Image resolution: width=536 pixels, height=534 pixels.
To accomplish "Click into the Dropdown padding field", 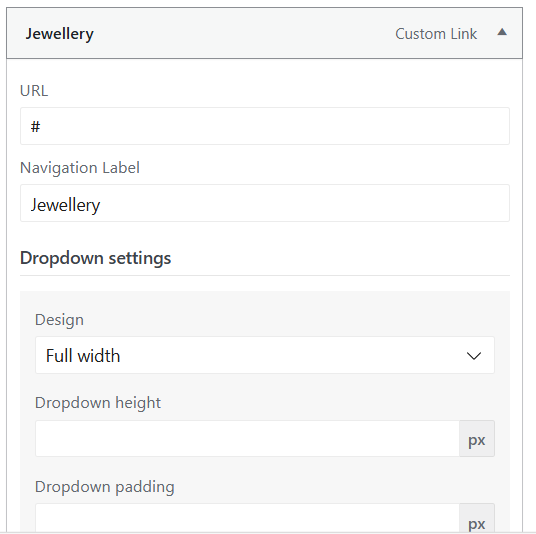I will tap(247, 518).
